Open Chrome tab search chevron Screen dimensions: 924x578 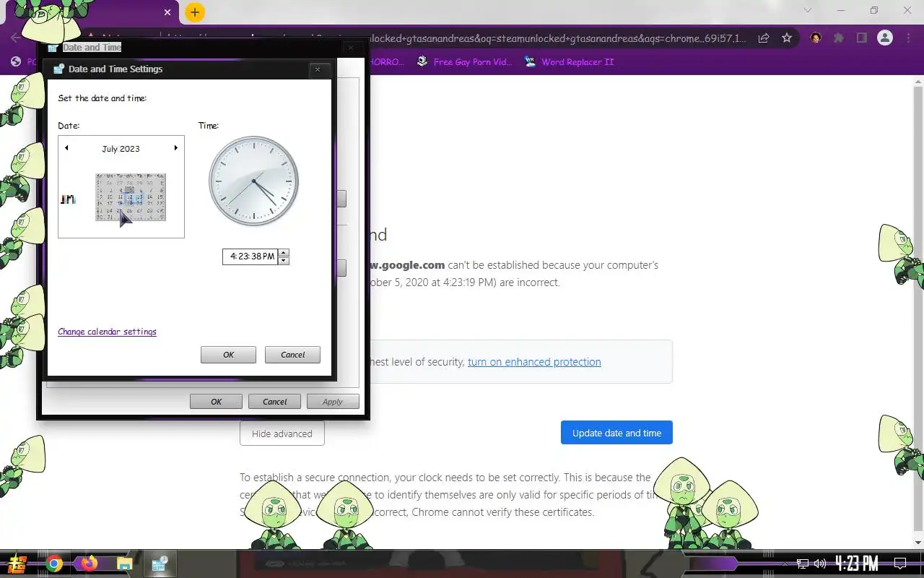point(807,10)
